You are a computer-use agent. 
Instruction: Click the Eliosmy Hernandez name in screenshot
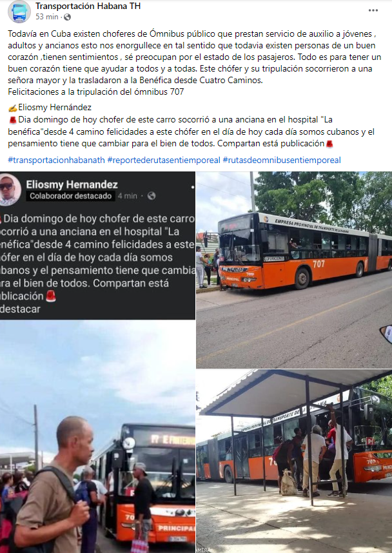[72, 184]
